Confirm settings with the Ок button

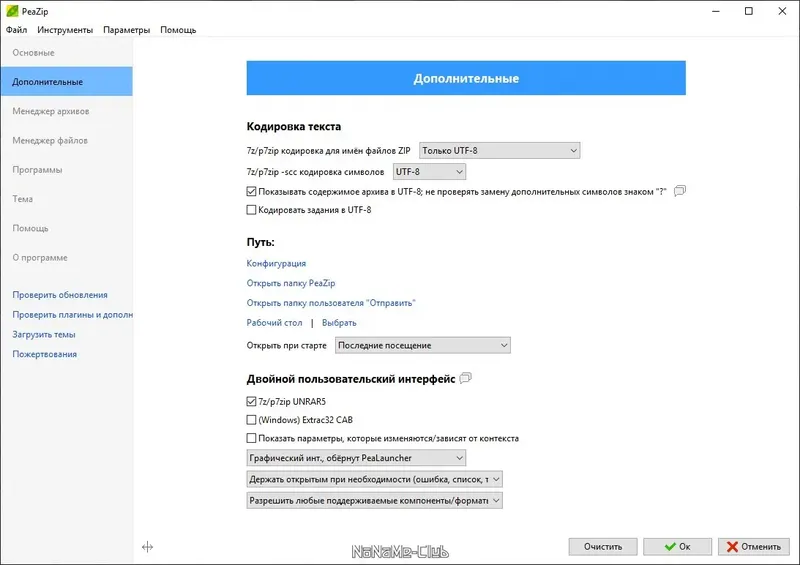click(675, 547)
